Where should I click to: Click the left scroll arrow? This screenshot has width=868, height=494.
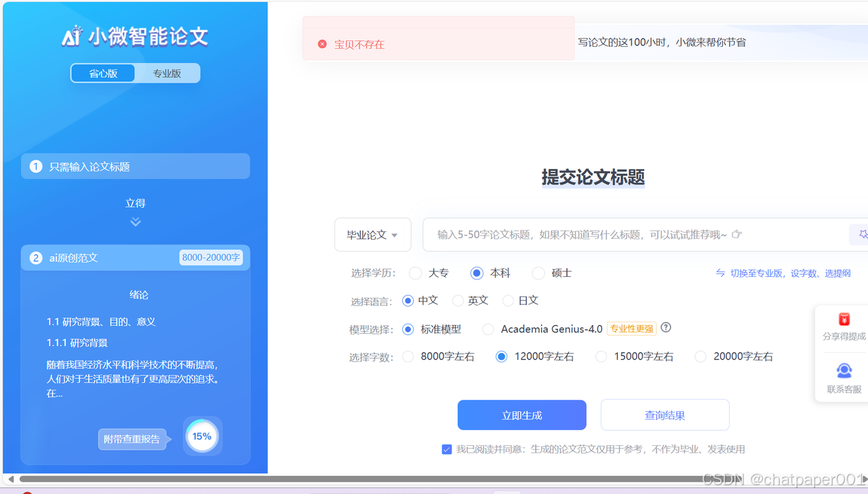point(10,479)
